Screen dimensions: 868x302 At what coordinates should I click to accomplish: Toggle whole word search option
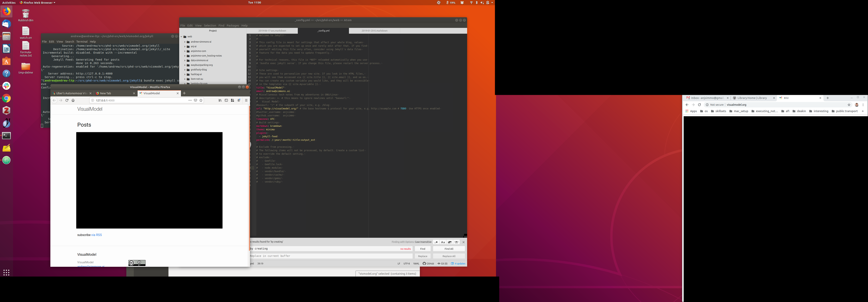457,242
